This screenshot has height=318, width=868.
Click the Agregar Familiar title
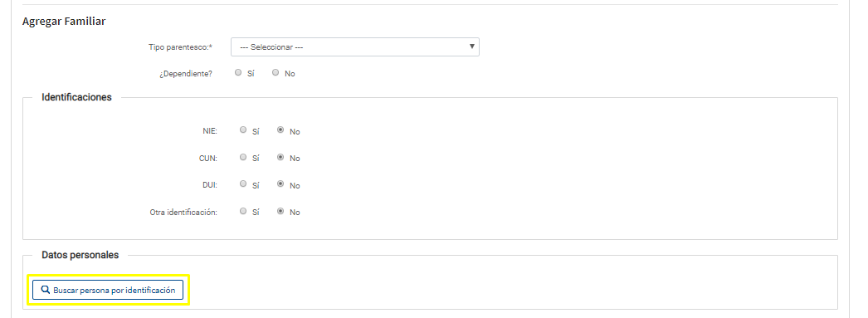[64, 22]
